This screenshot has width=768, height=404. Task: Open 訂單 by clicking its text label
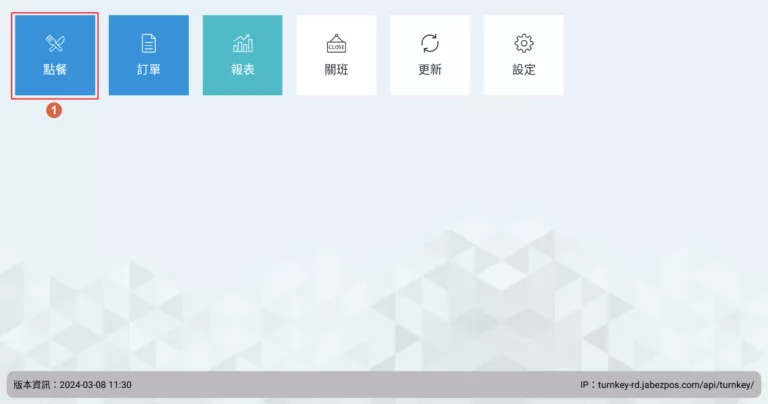tap(148, 70)
